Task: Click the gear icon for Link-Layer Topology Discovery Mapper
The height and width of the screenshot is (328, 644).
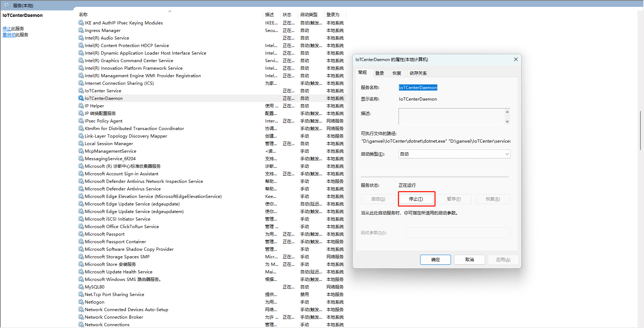Action: [81, 136]
